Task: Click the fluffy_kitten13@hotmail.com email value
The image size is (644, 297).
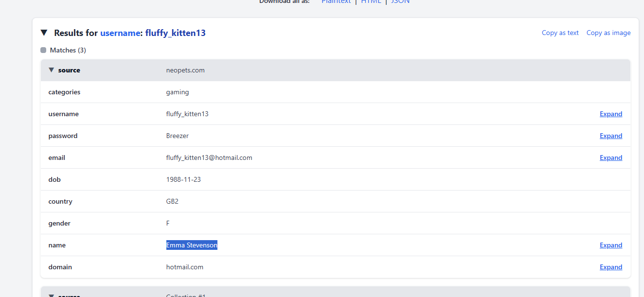Action: pyautogui.click(x=209, y=157)
